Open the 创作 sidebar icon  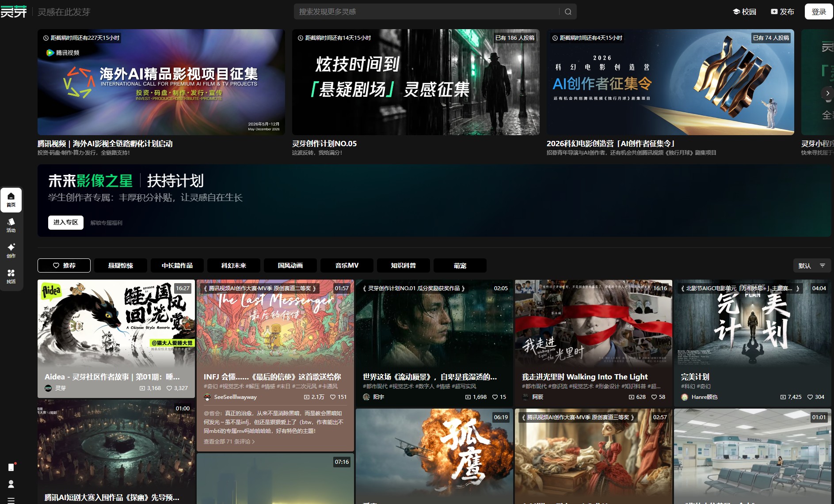pyautogui.click(x=11, y=250)
